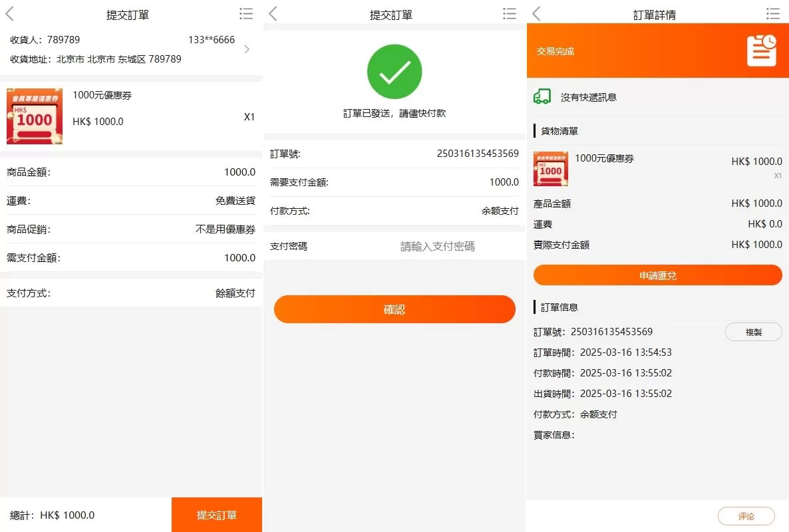
Task: Open list menu icon on order details
Action: pos(773,14)
